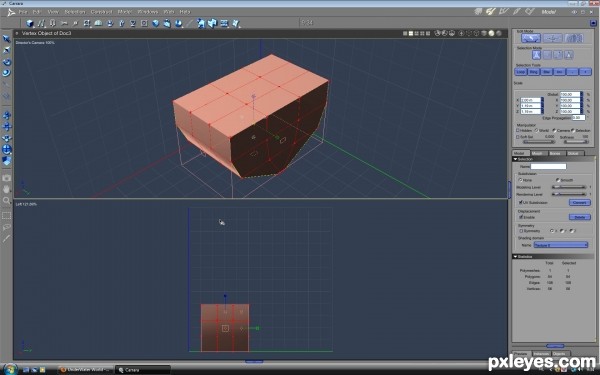Screen dimensions: 600x375
Task: Toggle the Hidden manipulator checkbox
Action: pos(518,130)
